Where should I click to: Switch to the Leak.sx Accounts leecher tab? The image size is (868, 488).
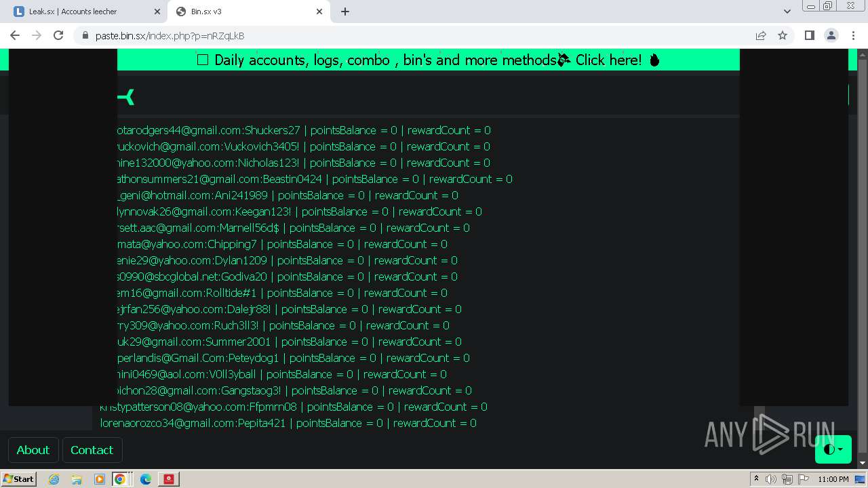coord(88,12)
